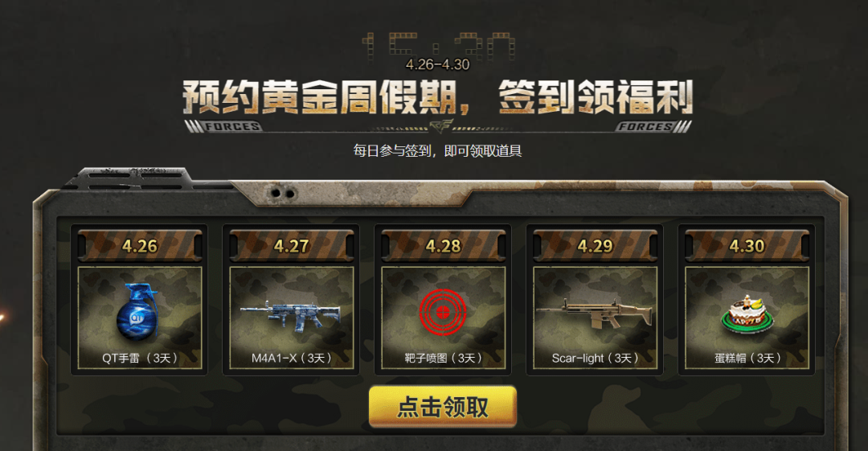Click the yellow 点击领取 claim button
This screenshot has height=451, width=868.
443,408
